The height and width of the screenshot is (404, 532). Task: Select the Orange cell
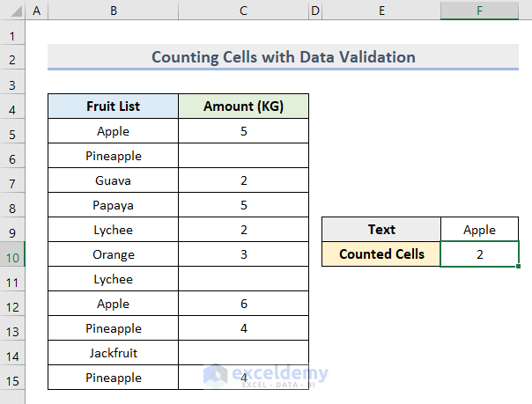(114, 254)
